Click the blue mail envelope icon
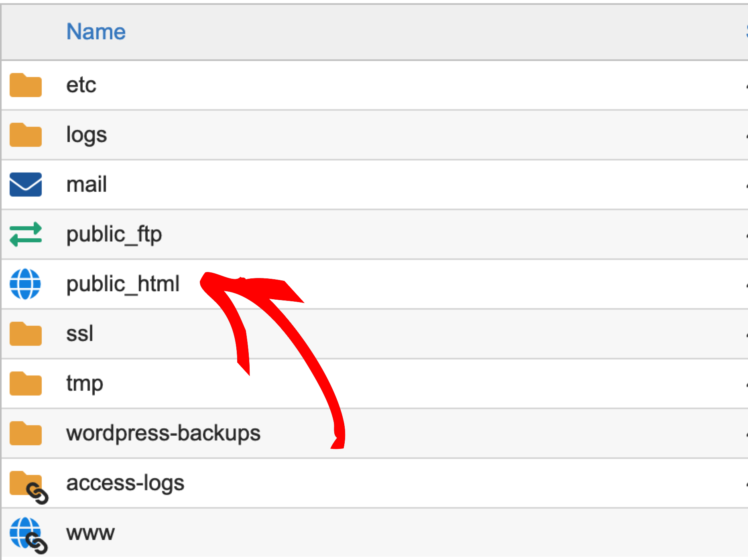 26,185
